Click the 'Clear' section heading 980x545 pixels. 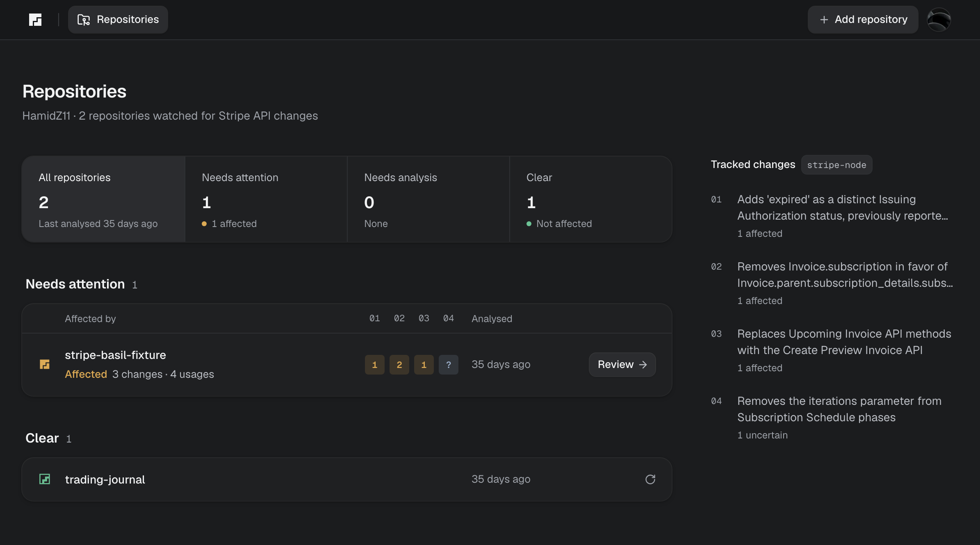(x=42, y=438)
